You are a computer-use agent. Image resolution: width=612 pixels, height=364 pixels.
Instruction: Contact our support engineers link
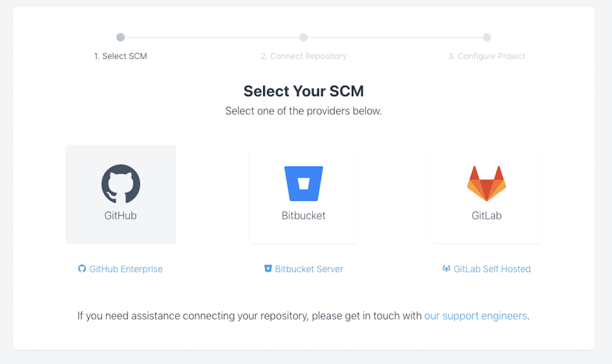point(475,316)
